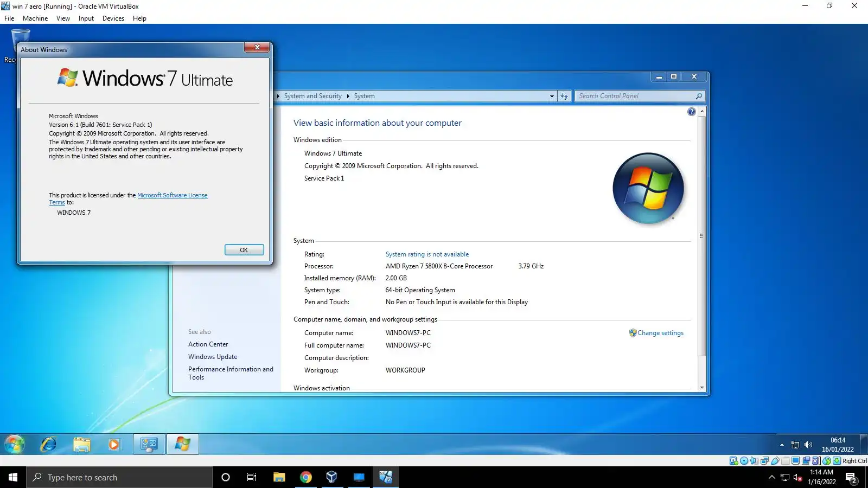Launch Google Chrome from the host taskbar
Image resolution: width=868 pixels, height=488 pixels.
pyautogui.click(x=305, y=477)
